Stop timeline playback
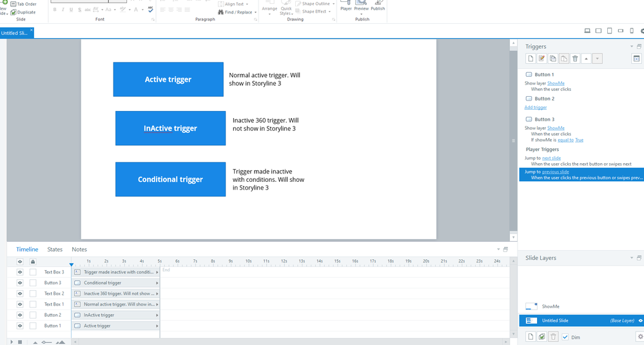 (20, 342)
